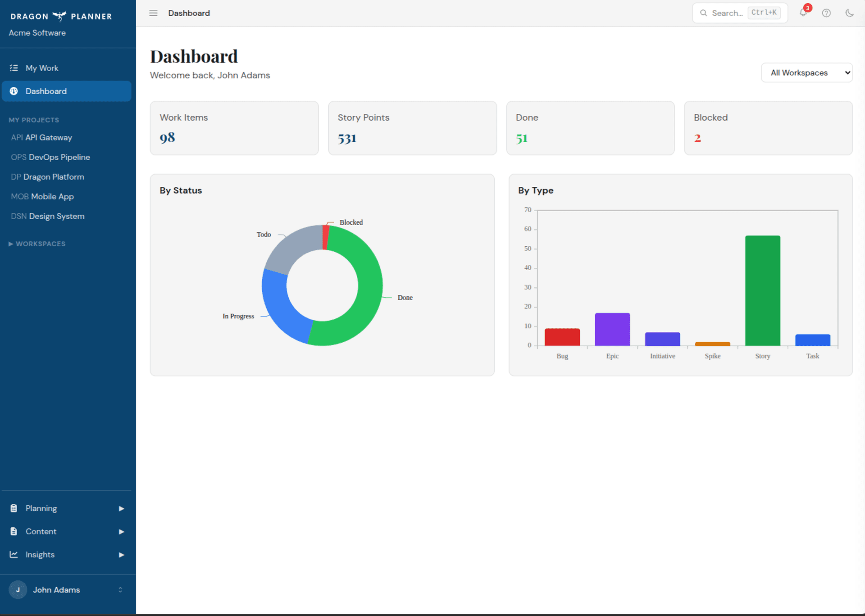Open the All Workspaces dropdown

point(806,72)
